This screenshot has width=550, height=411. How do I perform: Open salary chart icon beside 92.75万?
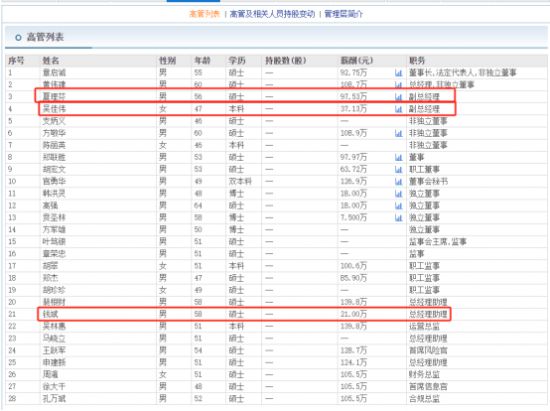(x=398, y=73)
